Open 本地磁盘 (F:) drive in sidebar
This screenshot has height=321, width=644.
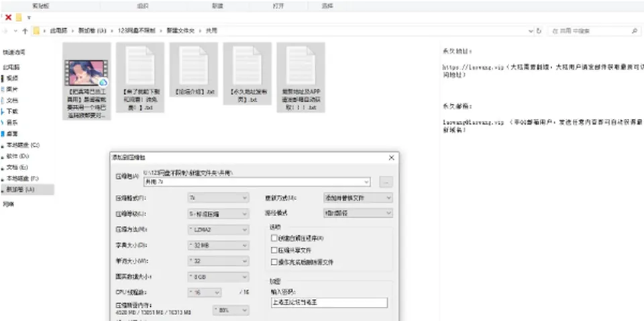coord(22,179)
